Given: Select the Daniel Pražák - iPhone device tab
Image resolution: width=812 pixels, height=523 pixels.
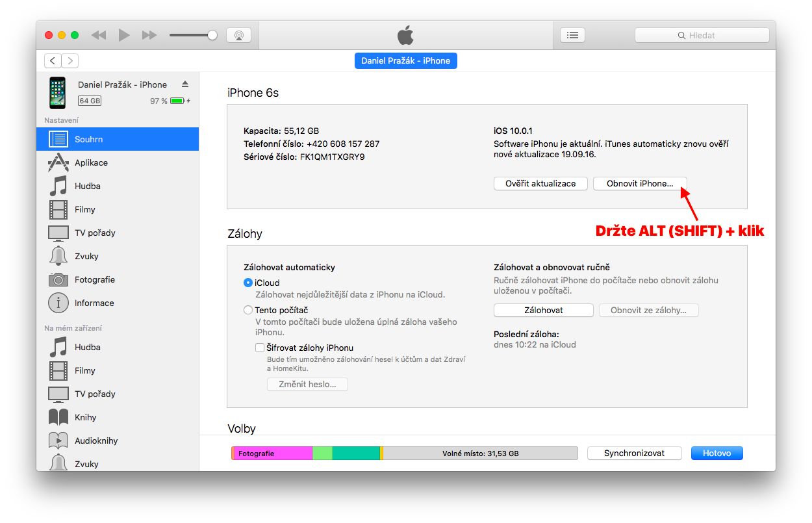Looking at the screenshot, I should (x=406, y=60).
